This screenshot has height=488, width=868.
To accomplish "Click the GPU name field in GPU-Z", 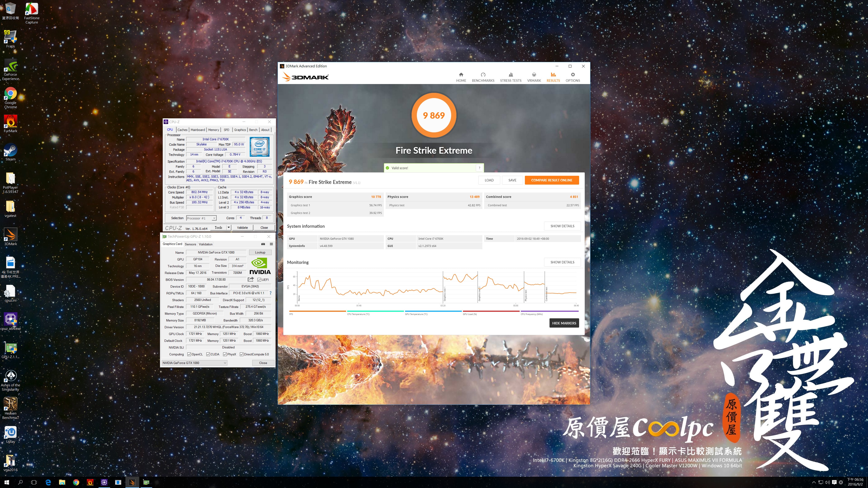I will (x=216, y=252).
